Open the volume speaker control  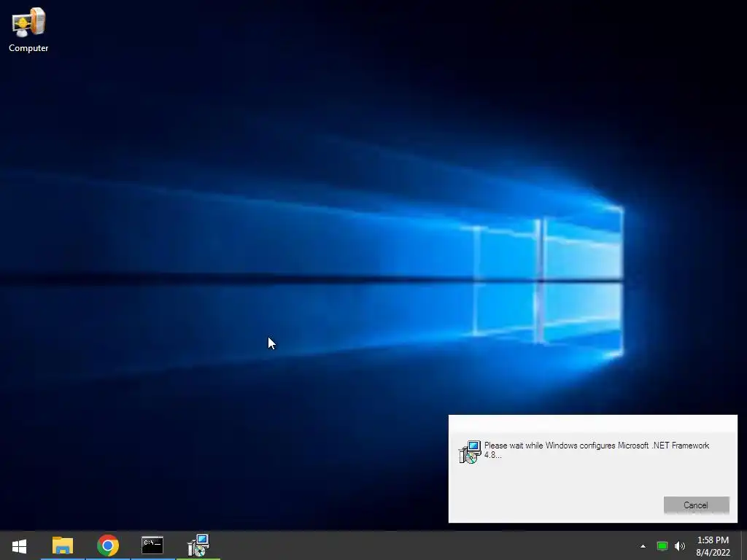pyautogui.click(x=680, y=546)
